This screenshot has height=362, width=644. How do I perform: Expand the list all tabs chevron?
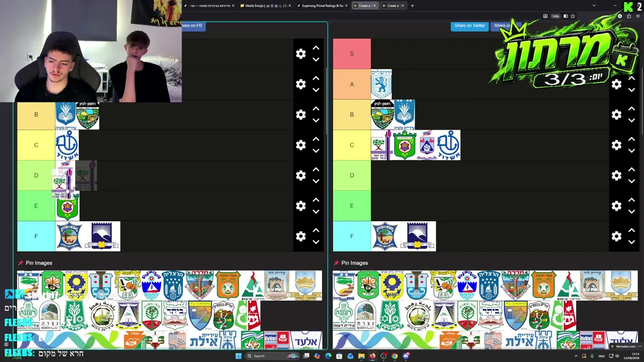point(594,6)
